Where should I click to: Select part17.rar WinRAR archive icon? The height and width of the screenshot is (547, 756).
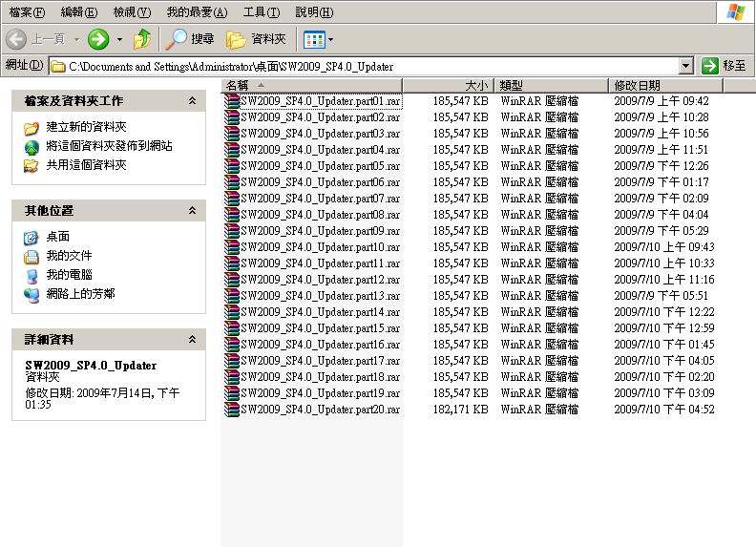232,361
